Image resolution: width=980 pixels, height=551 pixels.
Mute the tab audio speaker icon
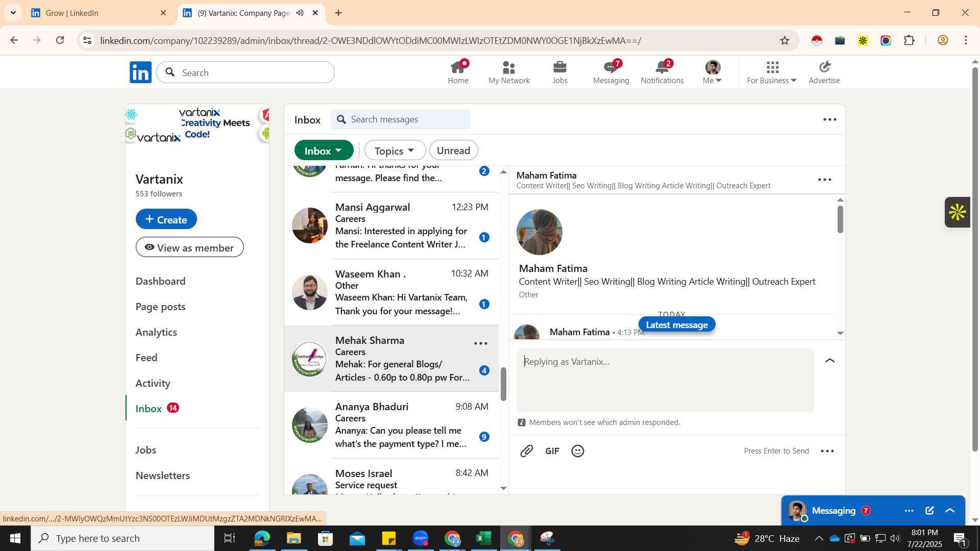tap(300, 13)
